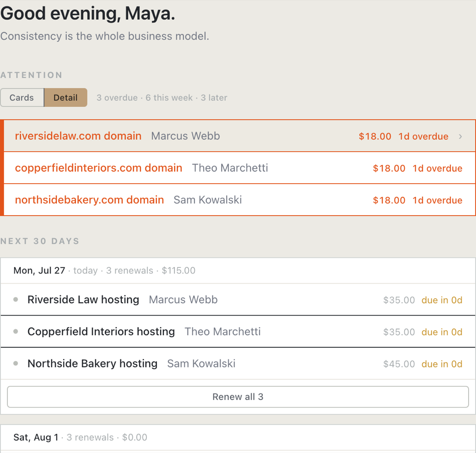Screen dimensions: 476x453
Task: Expand the riversidelaw.com domain row chevron
Action: [460, 136]
